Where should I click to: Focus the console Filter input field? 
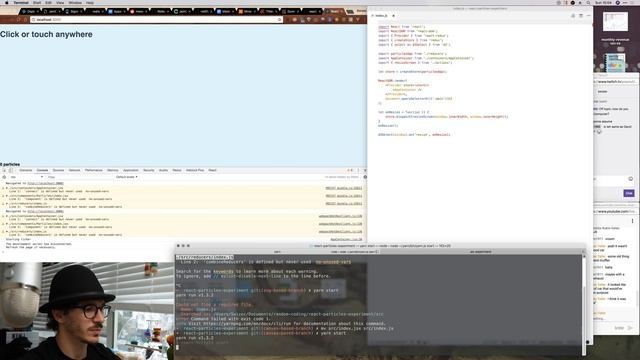pos(80,177)
